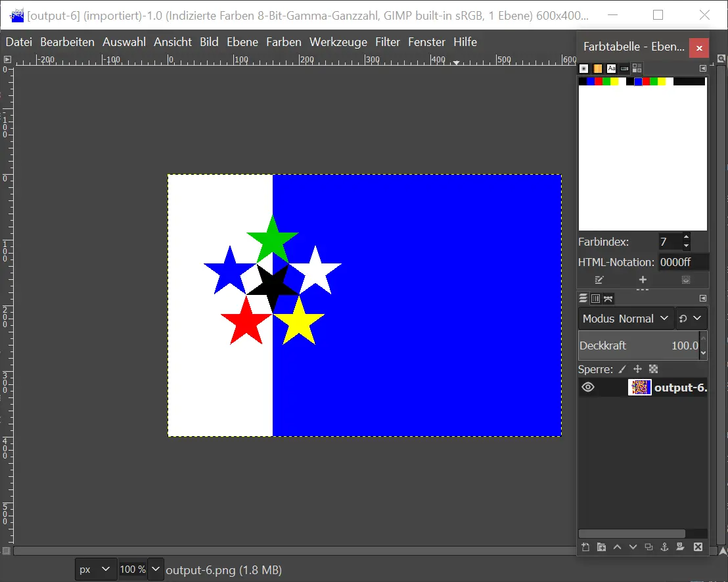728x582 pixels.
Task: Add a layer mask via mask icon
Action: [680, 547]
